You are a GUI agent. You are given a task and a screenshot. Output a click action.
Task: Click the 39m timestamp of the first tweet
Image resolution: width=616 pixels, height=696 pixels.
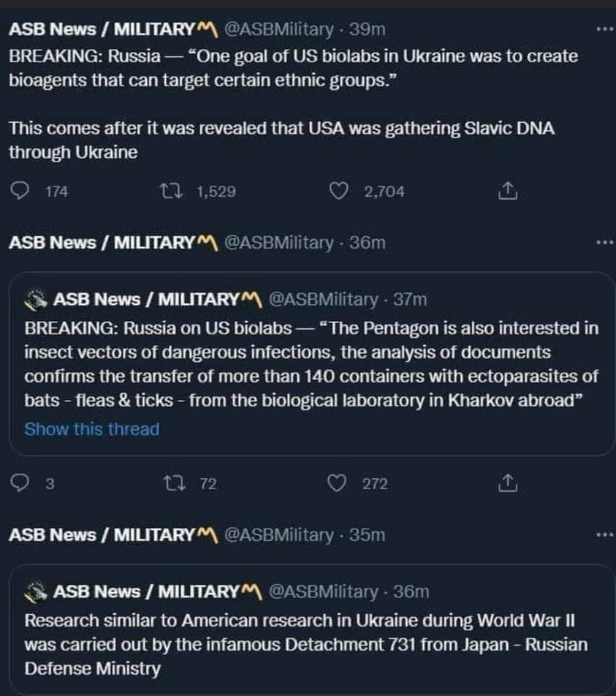click(x=368, y=30)
